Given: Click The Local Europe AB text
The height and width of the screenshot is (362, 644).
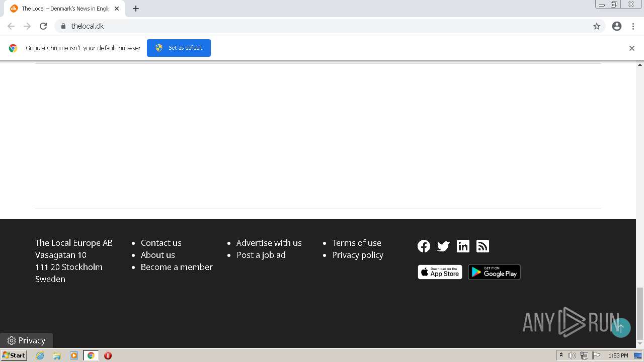Looking at the screenshot, I should click(x=74, y=243).
